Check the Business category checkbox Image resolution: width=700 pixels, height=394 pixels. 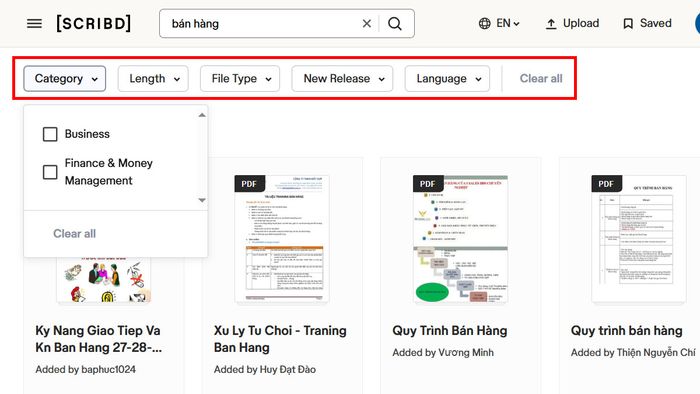pos(50,134)
